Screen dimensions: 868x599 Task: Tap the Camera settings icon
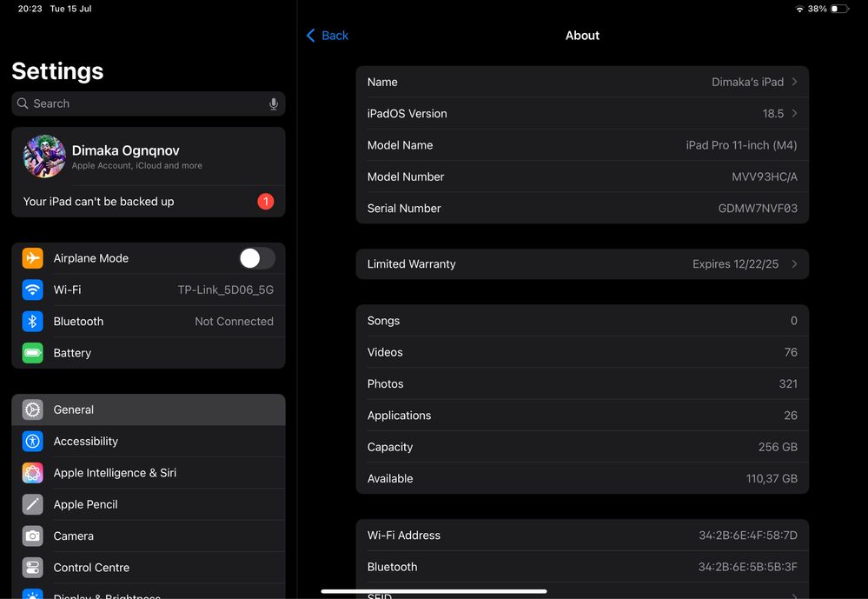pyautogui.click(x=33, y=536)
